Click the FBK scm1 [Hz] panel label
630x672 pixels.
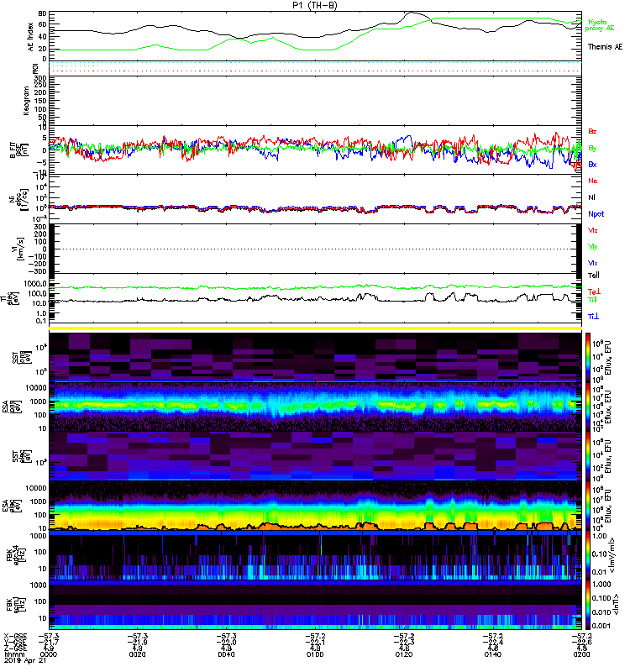point(16,605)
